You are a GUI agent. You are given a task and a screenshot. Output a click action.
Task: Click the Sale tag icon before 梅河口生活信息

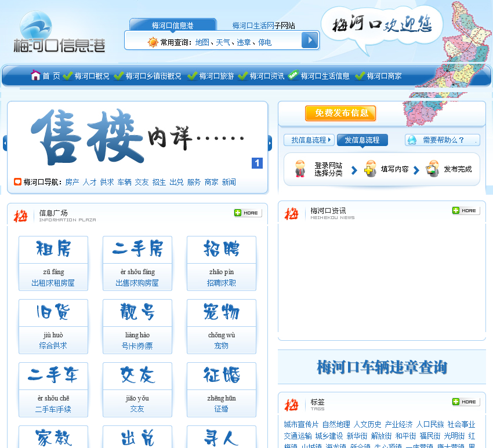(293, 75)
